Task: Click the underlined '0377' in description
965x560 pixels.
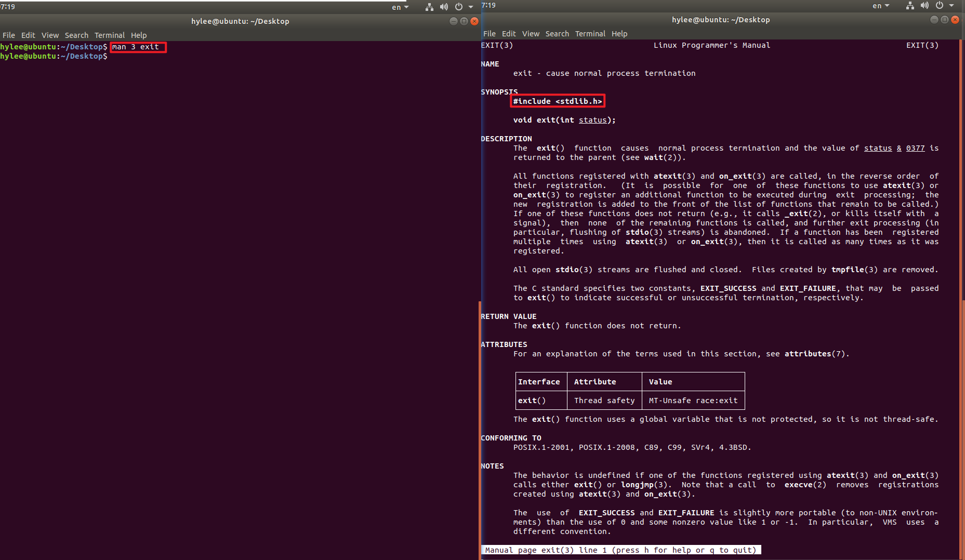Action: coord(915,148)
